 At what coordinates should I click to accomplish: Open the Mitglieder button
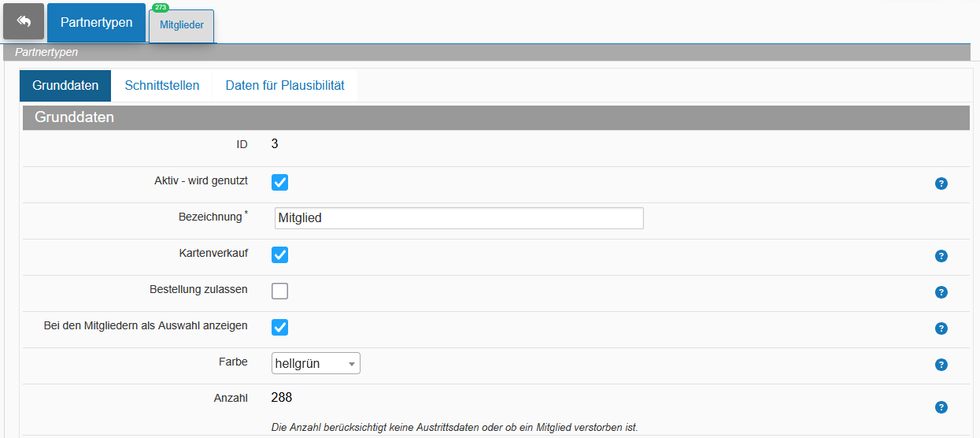[182, 26]
